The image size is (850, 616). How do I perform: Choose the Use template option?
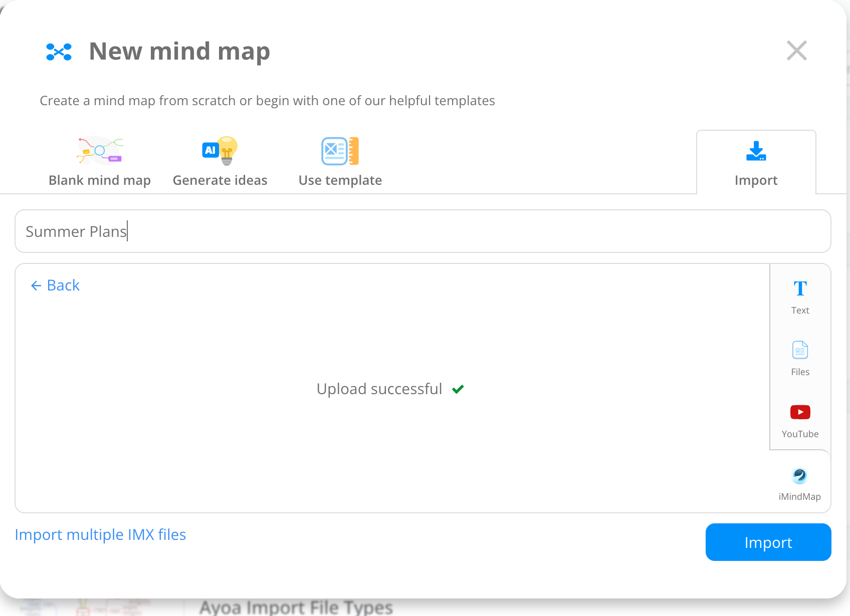click(340, 161)
